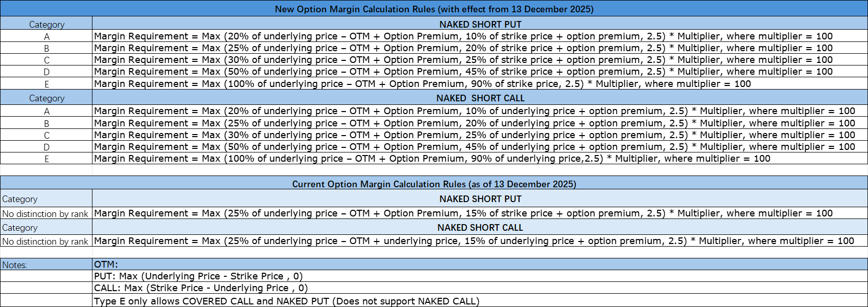This screenshot has width=868, height=307.
Task: Click current short put 15% strike formula cell
Action: [463, 213]
